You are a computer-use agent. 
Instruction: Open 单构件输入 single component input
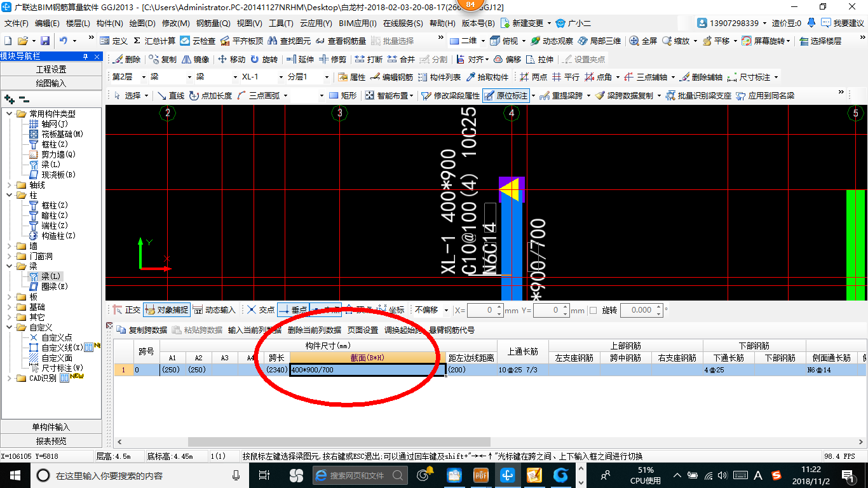tap(51, 427)
